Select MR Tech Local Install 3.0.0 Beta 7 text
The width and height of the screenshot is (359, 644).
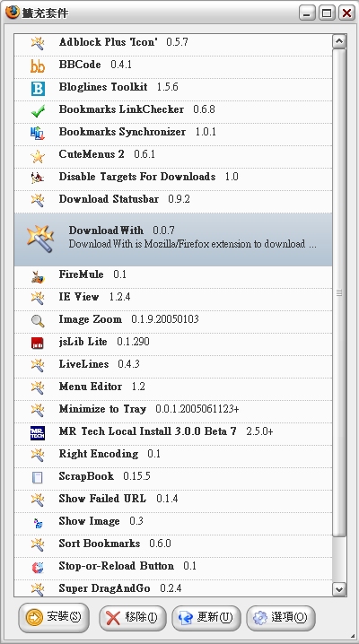[147, 431]
